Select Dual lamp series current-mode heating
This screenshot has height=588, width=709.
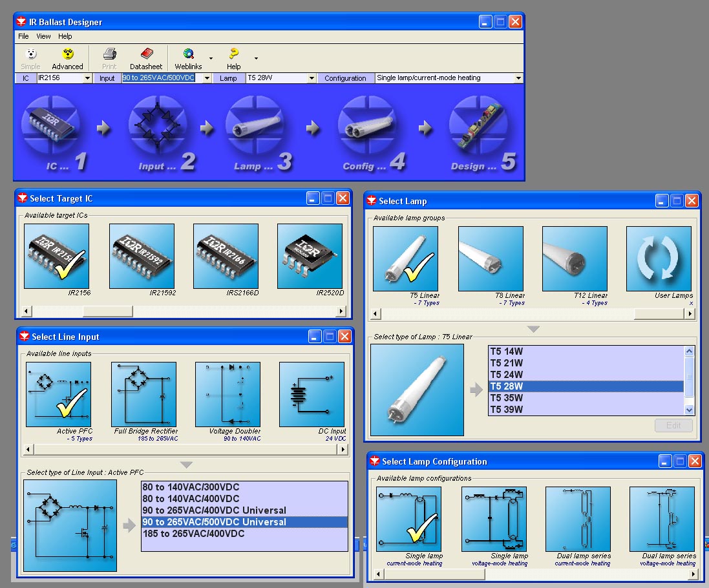click(578, 519)
